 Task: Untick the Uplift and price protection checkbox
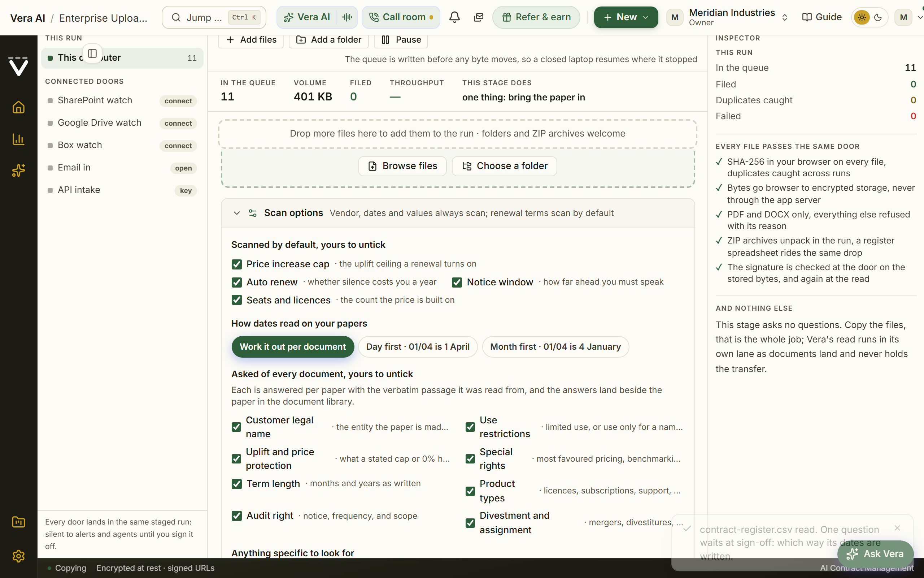click(x=237, y=459)
